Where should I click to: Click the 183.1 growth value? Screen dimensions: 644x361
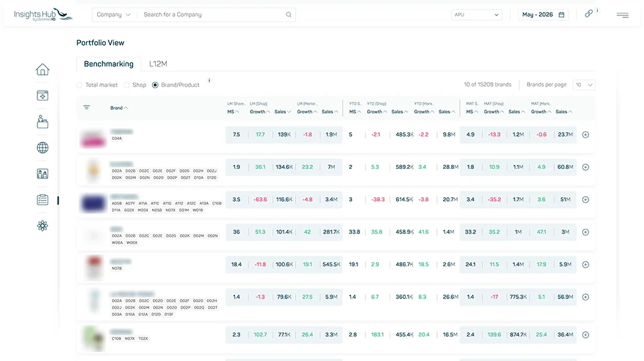tap(377, 335)
